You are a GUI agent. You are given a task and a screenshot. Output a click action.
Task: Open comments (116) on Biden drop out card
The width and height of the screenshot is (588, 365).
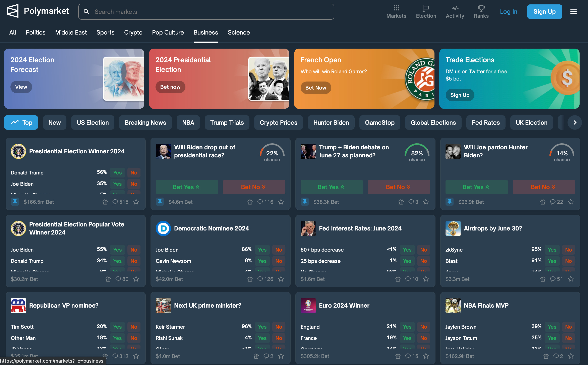pyautogui.click(x=265, y=202)
